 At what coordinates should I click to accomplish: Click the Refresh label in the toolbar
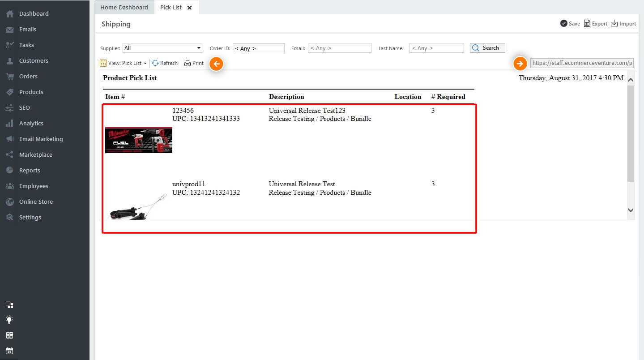point(169,63)
